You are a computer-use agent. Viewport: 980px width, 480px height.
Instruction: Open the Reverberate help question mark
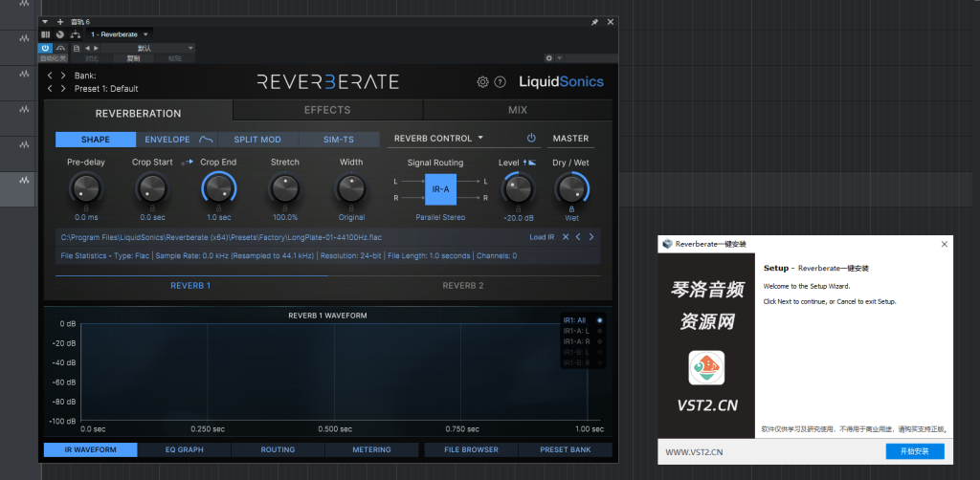[500, 82]
